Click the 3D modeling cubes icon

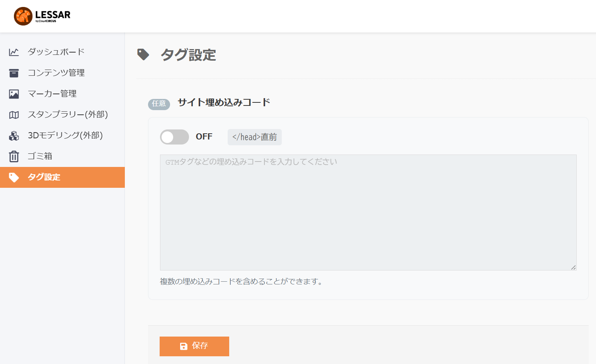pyautogui.click(x=14, y=136)
